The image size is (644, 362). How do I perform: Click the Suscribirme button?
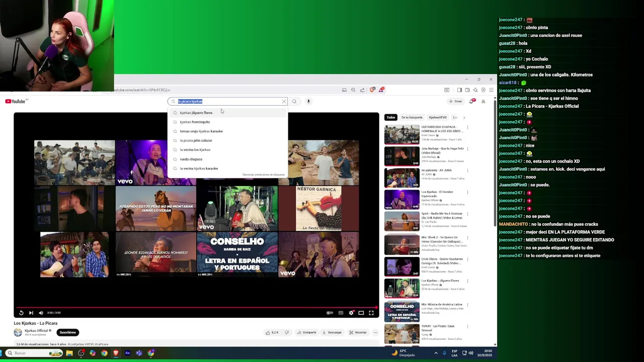pos(67,332)
